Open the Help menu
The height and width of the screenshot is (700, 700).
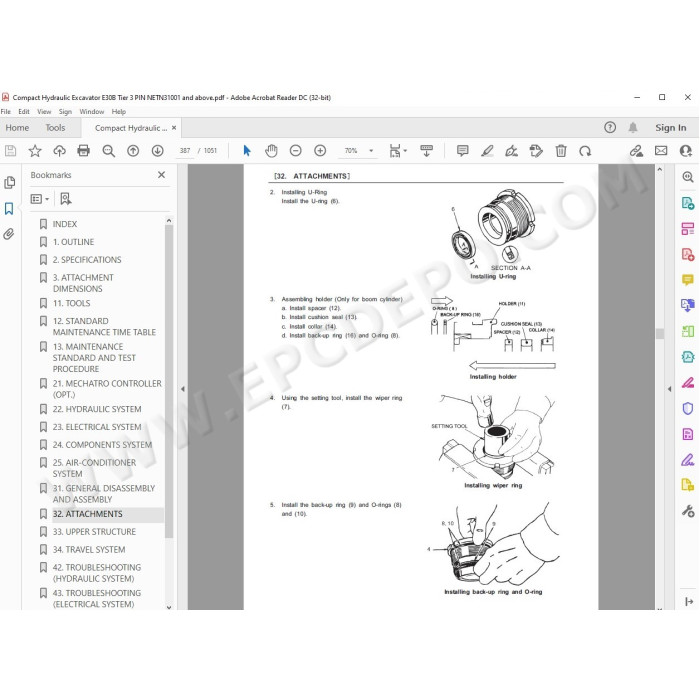pyautogui.click(x=118, y=112)
